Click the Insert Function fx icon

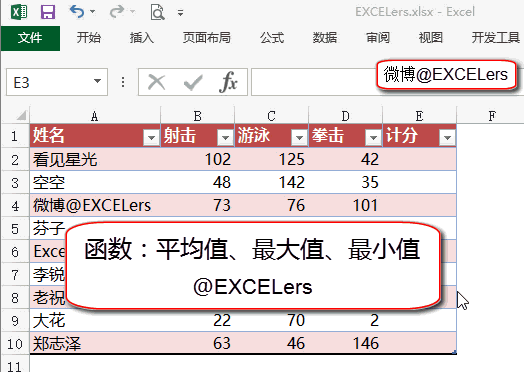click(228, 82)
